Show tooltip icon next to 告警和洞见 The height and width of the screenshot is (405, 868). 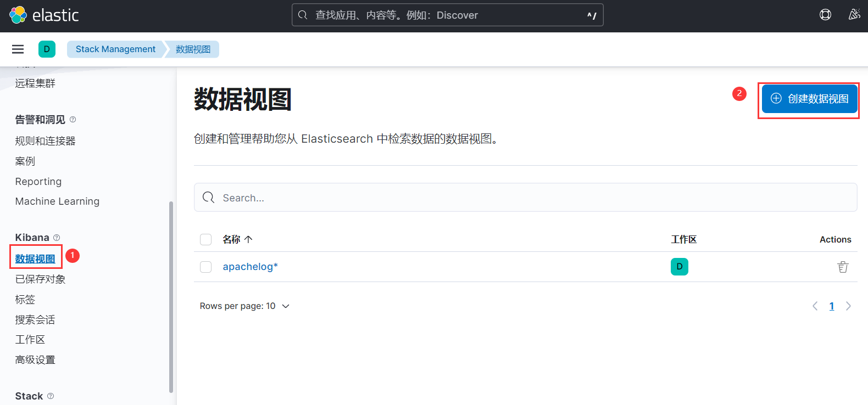coord(73,120)
